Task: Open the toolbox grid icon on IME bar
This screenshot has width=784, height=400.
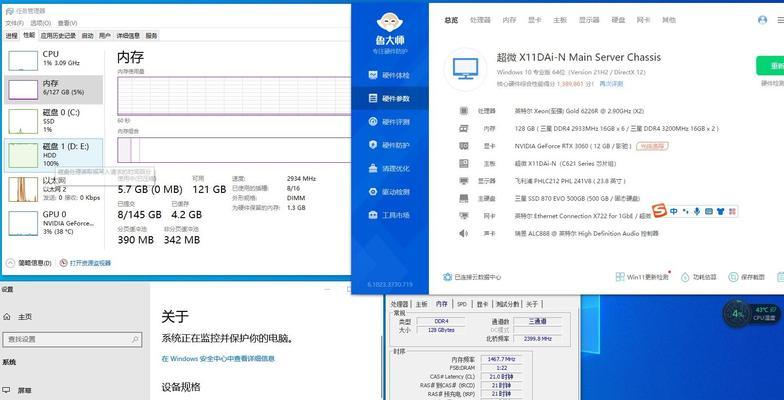Action: [732, 212]
